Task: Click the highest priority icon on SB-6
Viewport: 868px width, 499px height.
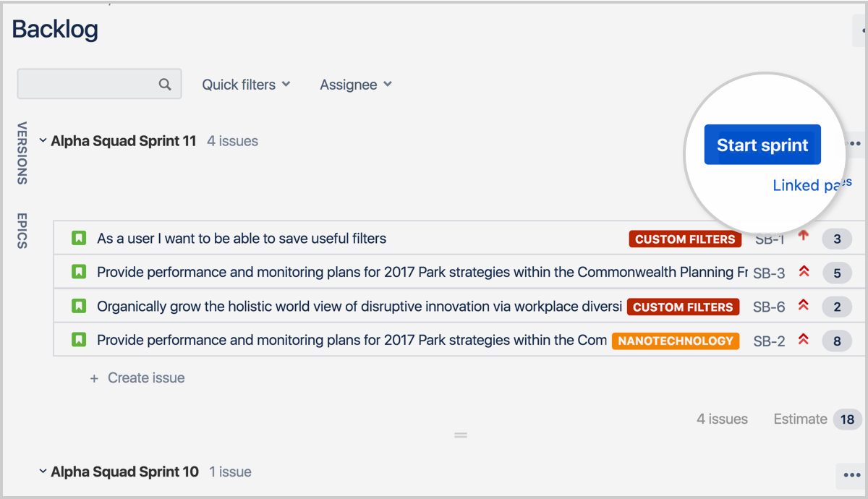Action: [804, 306]
